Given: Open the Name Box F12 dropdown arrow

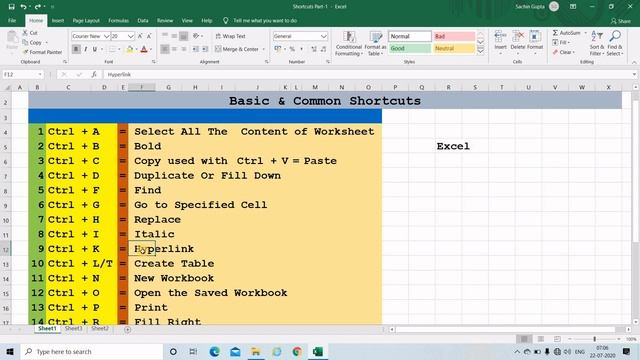Looking at the screenshot, I should [x=40, y=74].
